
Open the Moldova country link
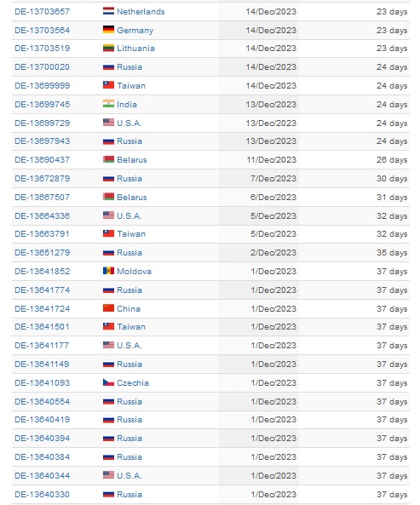point(134,271)
